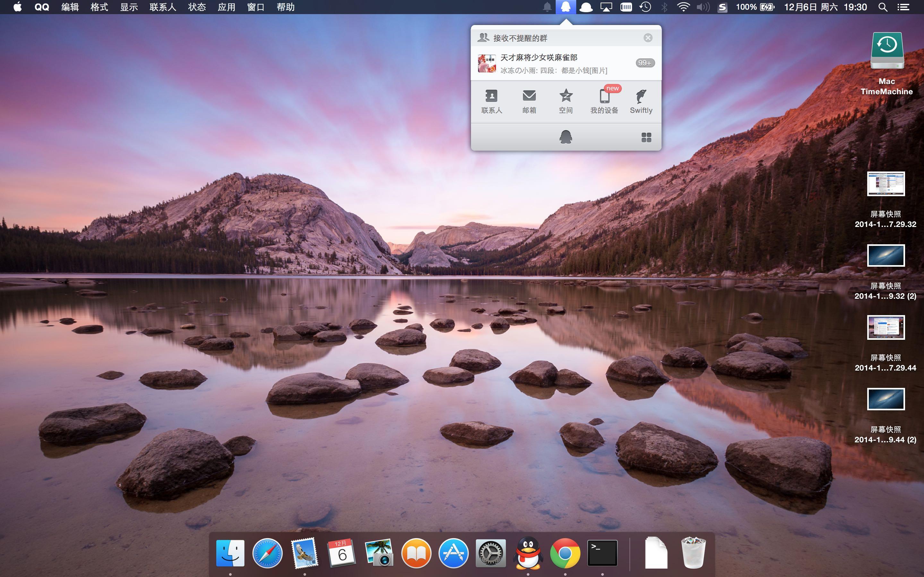Image resolution: width=924 pixels, height=577 pixels.
Task: Open the Wi-Fi status menu
Action: (683, 7)
